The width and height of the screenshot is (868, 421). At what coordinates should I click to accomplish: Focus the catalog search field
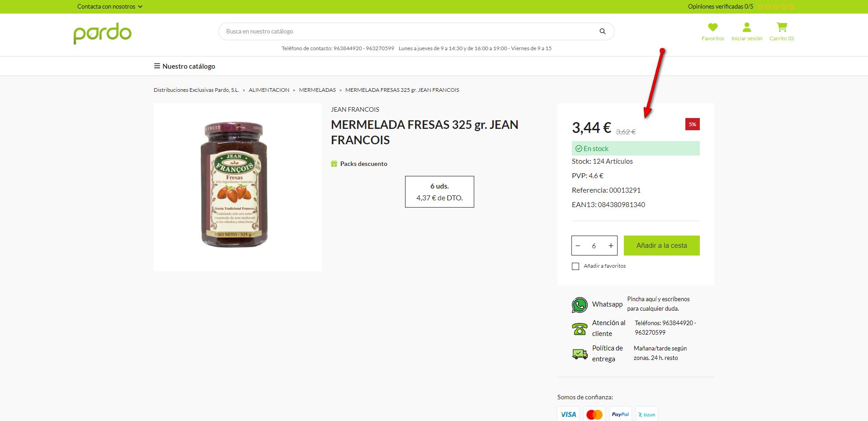(x=409, y=31)
